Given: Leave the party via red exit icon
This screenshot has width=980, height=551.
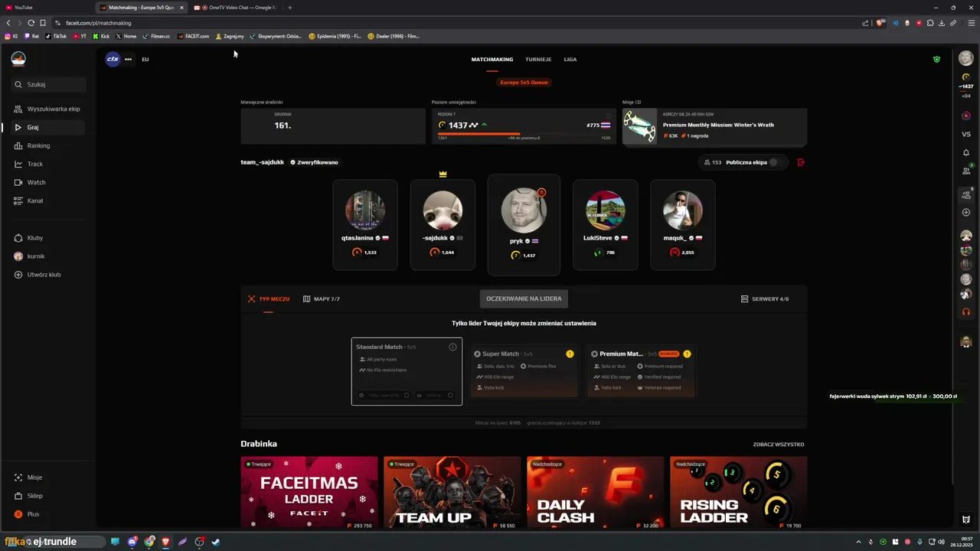Looking at the screenshot, I should (801, 162).
